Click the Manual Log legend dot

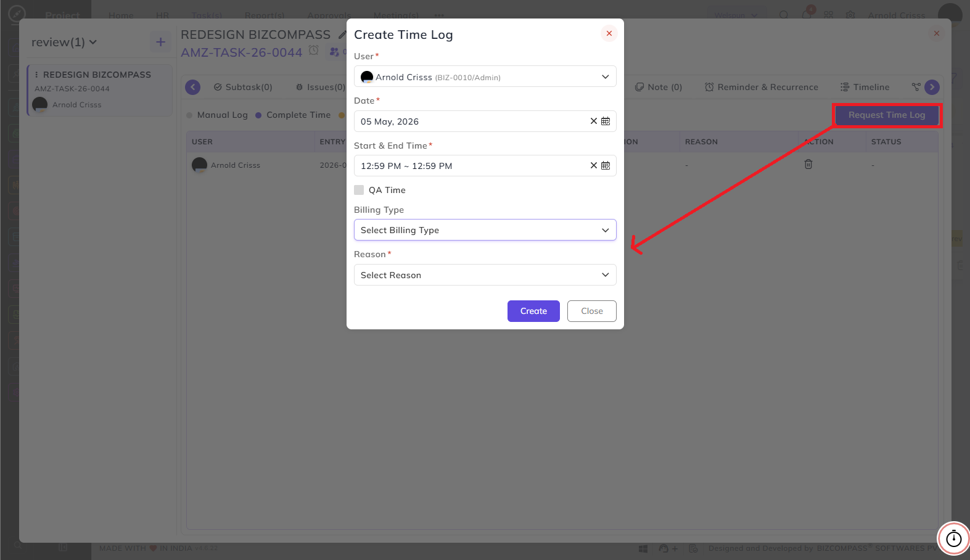(x=190, y=115)
